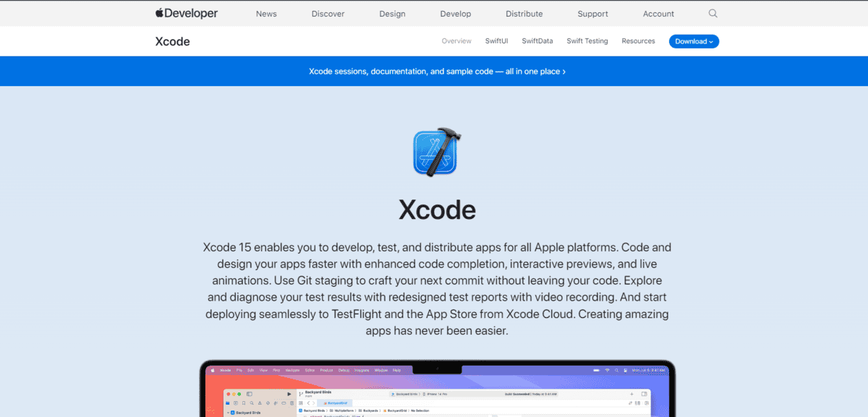Image resolution: width=868 pixels, height=417 pixels.
Task: Click the search navigator icon in Xcode
Action: point(252,403)
